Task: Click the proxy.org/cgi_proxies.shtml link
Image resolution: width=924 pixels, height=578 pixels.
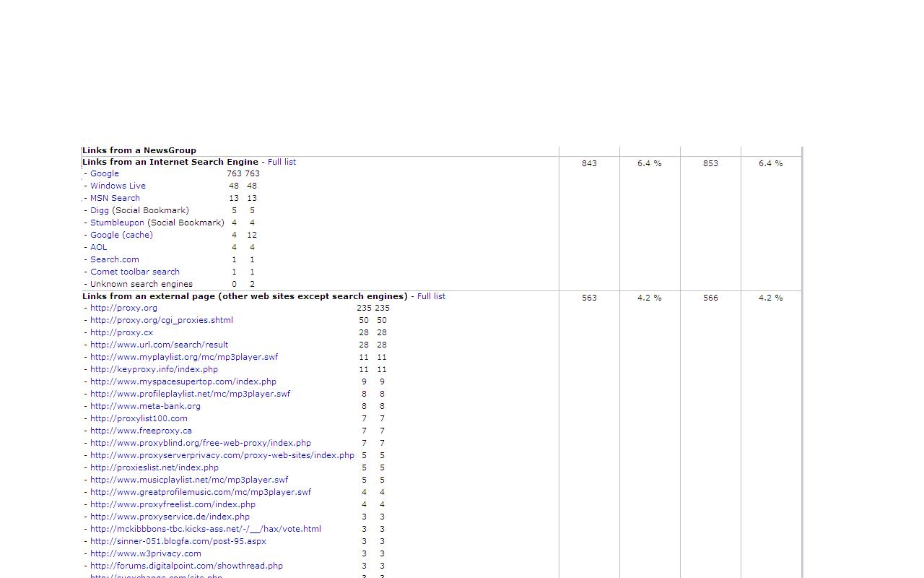Action: tap(162, 320)
